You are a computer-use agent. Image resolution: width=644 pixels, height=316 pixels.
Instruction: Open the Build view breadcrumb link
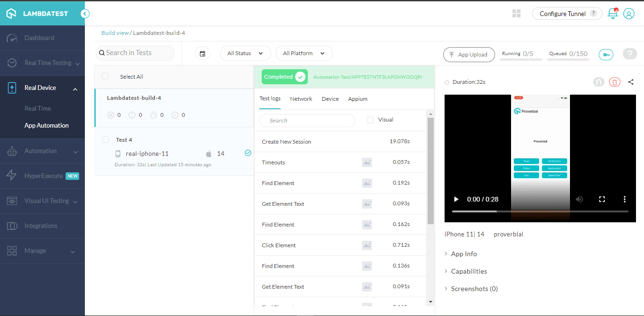click(x=115, y=32)
